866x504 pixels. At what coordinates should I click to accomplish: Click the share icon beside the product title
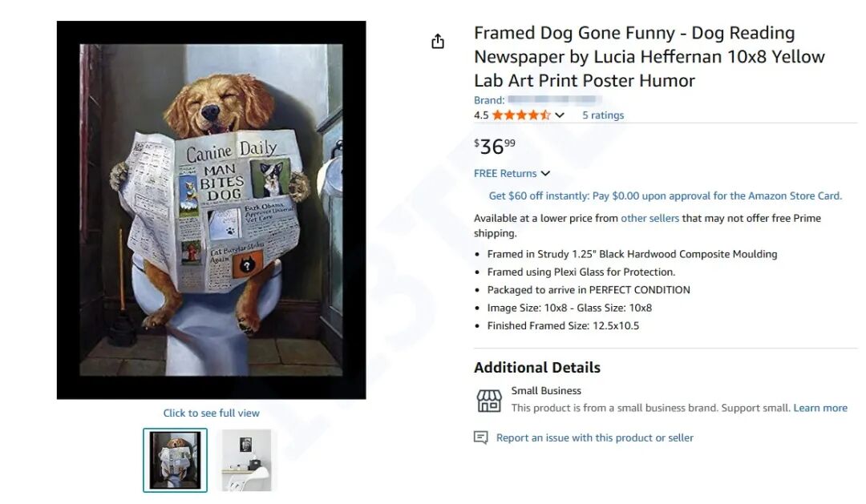click(x=438, y=42)
